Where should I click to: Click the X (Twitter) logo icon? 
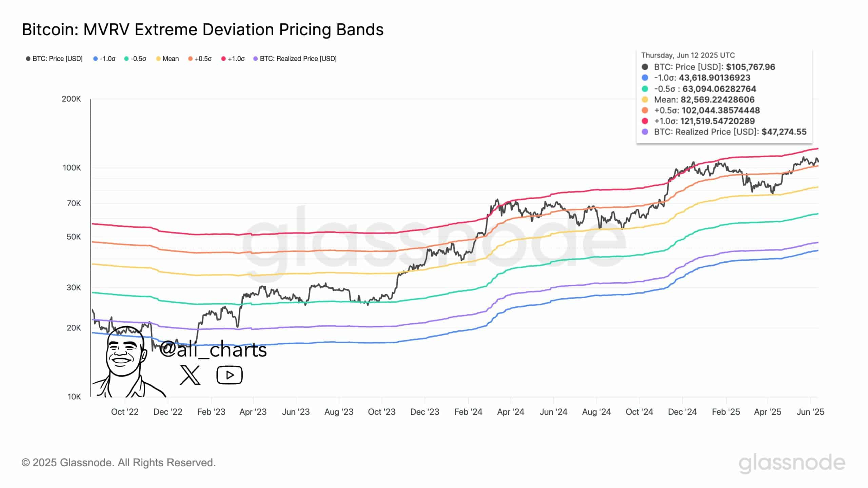tap(190, 375)
